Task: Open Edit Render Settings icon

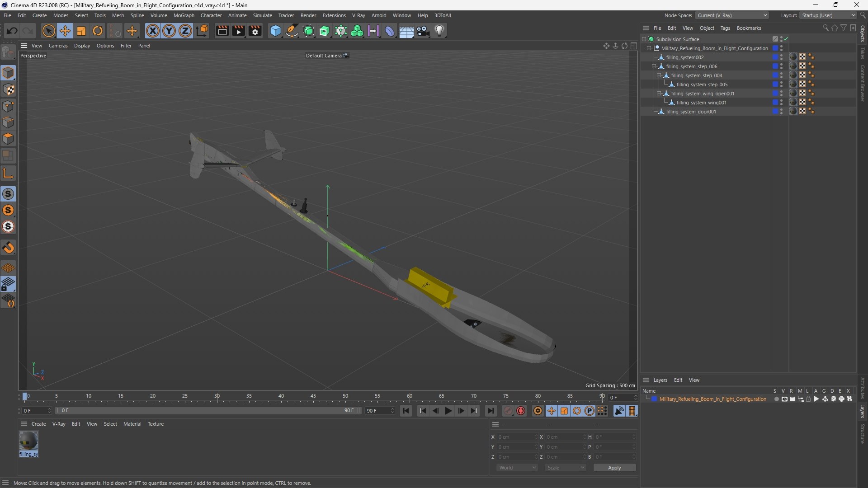Action: [255, 31]
